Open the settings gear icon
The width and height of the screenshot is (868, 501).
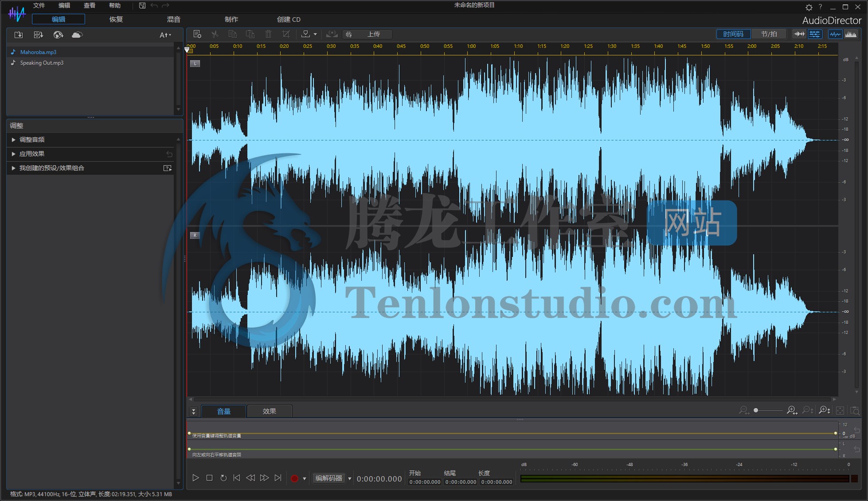coord(809,7)
